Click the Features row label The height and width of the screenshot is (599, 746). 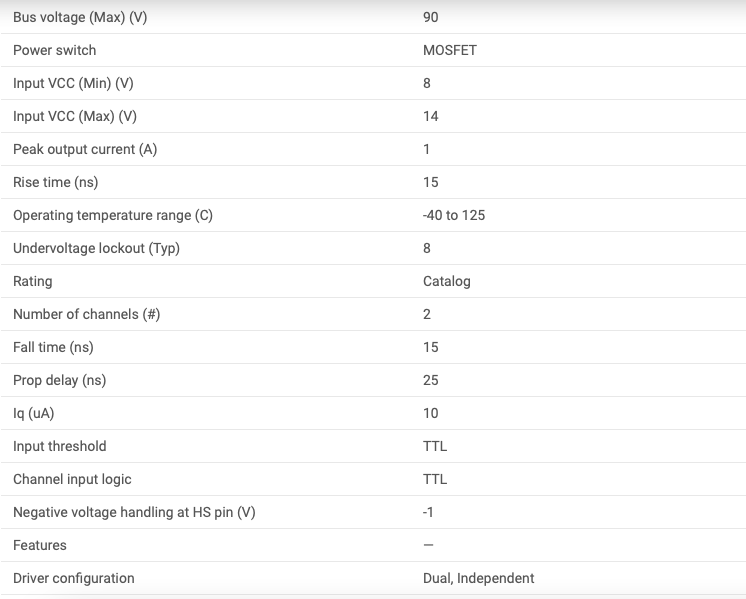click(40, 545)
